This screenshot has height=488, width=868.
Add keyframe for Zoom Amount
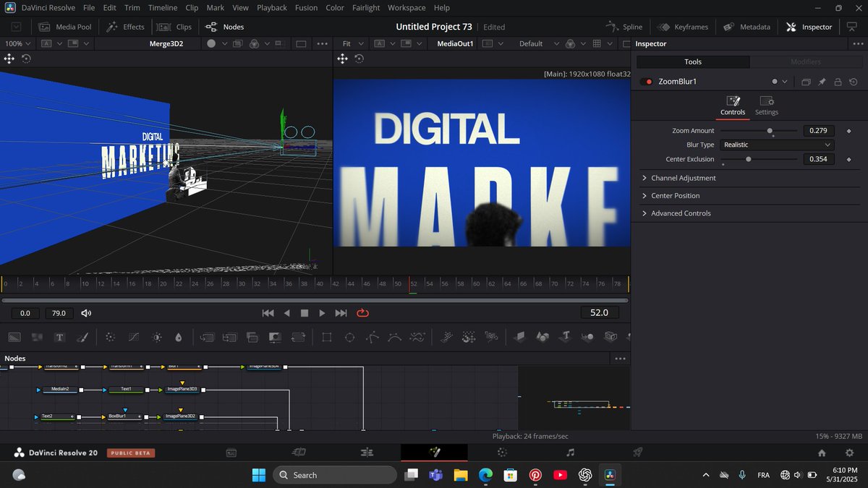(848, 131)
